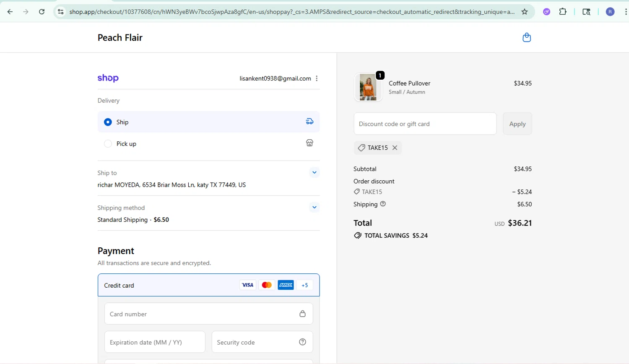
Task: Focus the Card number field
Action: tap(209, 314)
